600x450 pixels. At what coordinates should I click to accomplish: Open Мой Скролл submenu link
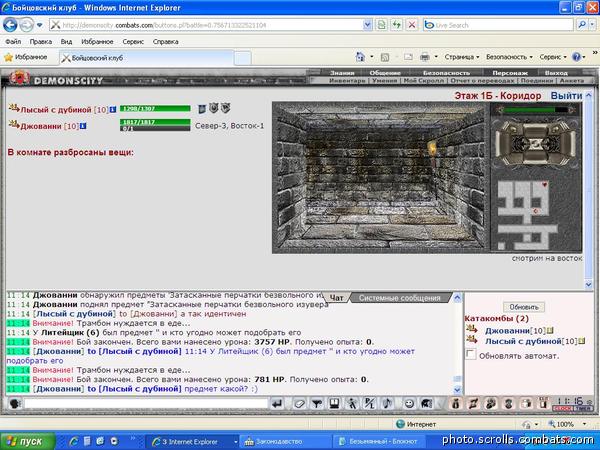coord(424,81)
